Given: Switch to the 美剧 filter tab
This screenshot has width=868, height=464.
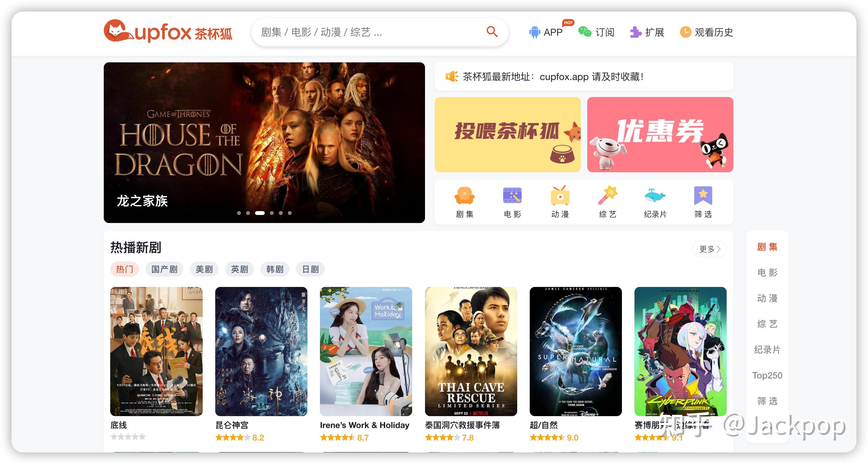Looking at the screenshot, I should tap(204, 269).
